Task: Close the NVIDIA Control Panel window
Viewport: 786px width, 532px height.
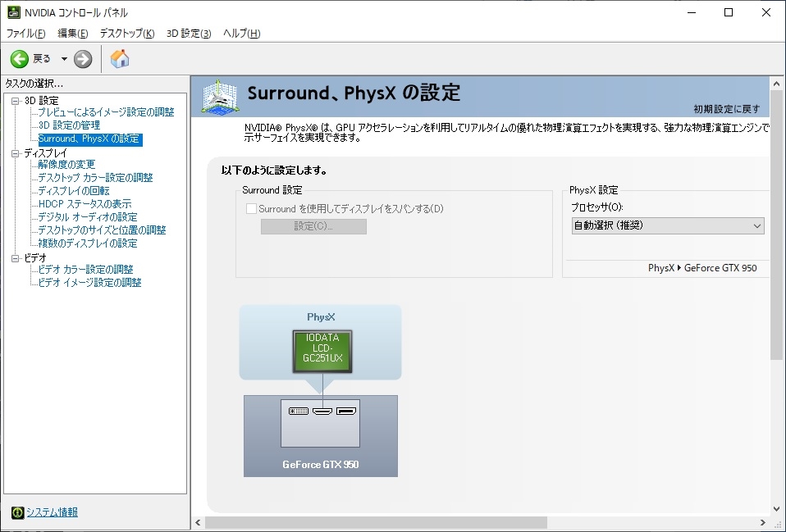Action: 766,12
